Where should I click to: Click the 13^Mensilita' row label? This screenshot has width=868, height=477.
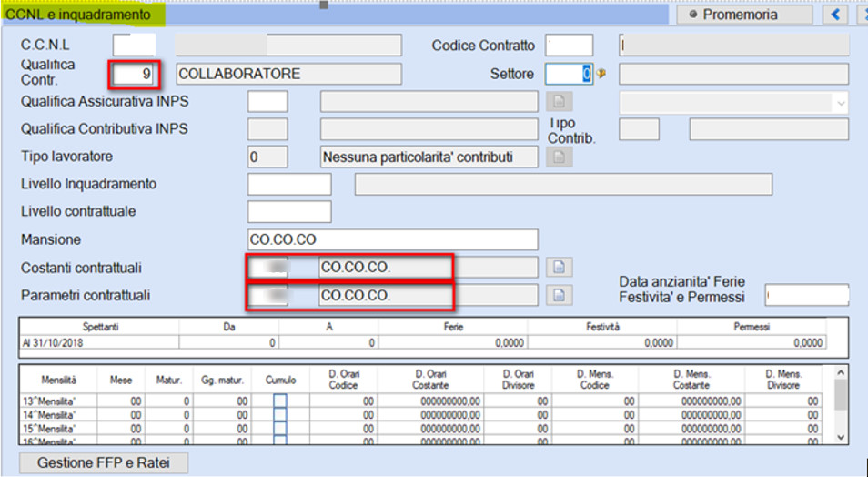point(58,401)
